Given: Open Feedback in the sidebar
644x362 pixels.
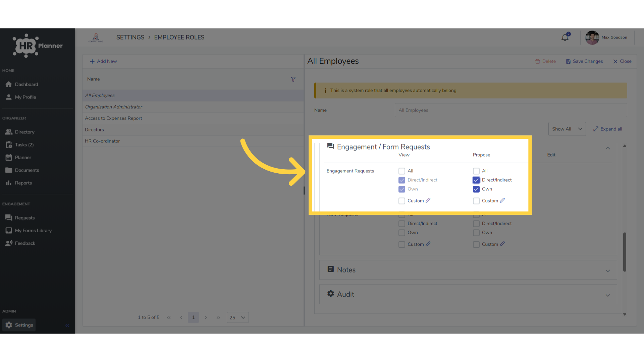Looking at the screenshot, I should 20,243.
